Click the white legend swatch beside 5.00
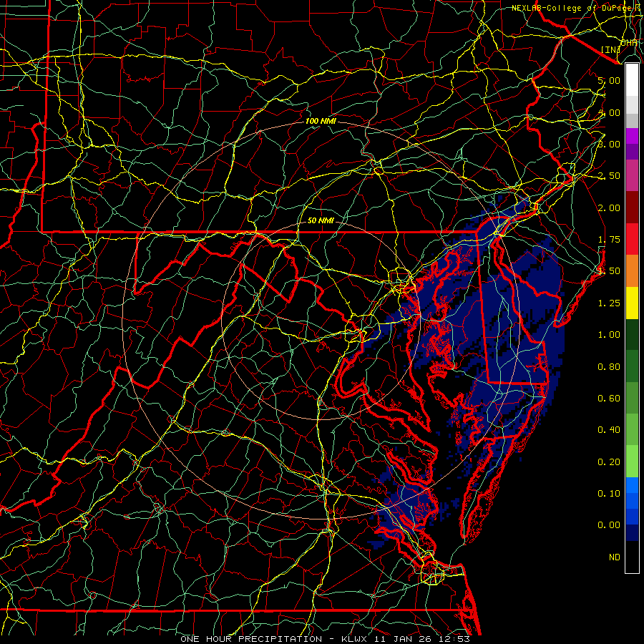Viewport: 644px width, 644px height. [x=632, y=80]
